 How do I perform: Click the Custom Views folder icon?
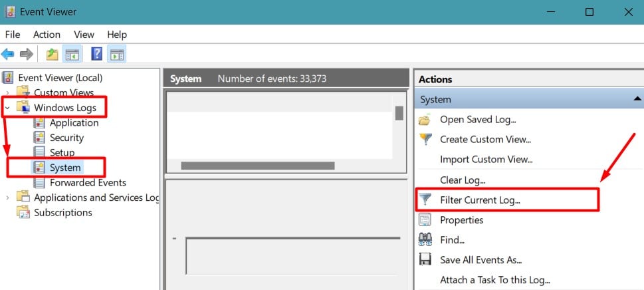[x=23, y=92]
